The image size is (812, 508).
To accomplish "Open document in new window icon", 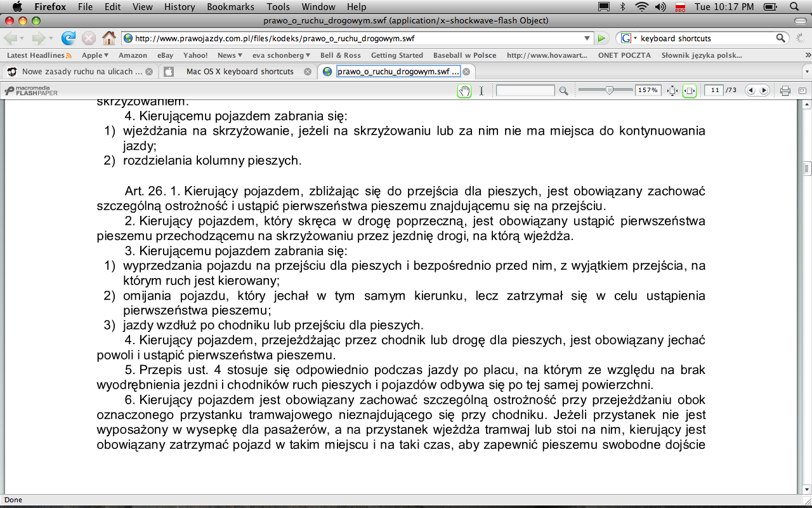I will pyautogui.click(x=802, y=91).
